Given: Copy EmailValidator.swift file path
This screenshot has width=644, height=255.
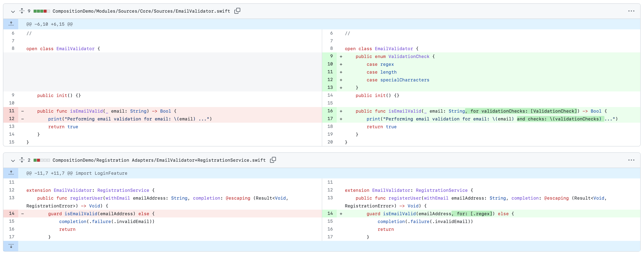Looking at the screenshot, I should click(x=237, y=11).
